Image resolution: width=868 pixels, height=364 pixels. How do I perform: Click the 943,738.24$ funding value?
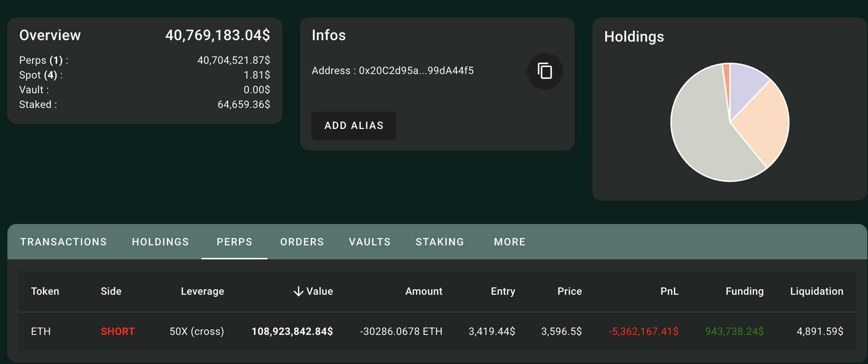(x=734, y=332)
